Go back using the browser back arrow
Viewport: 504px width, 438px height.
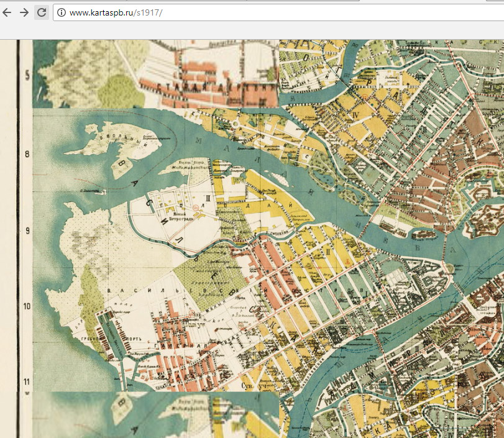coord(7,12)
